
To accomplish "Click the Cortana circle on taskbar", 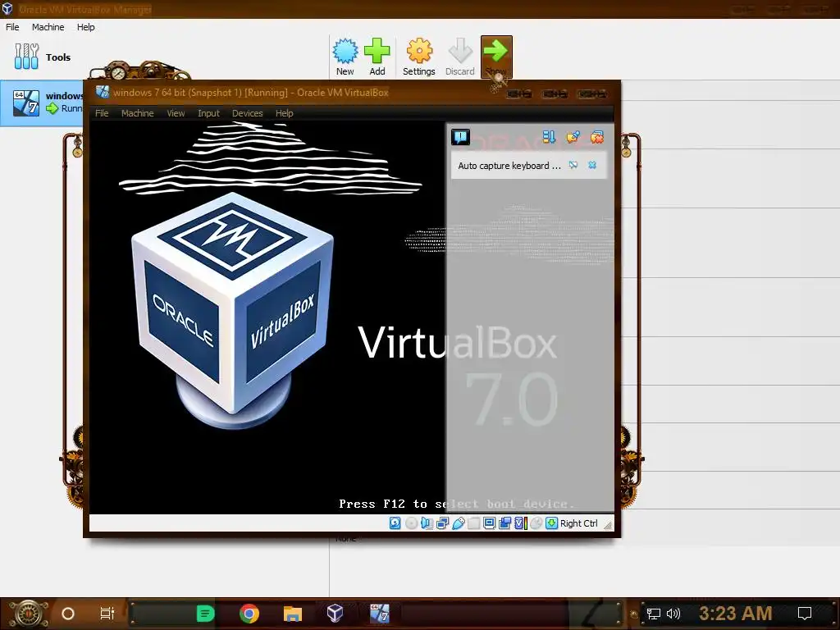I will coord(68,614).
